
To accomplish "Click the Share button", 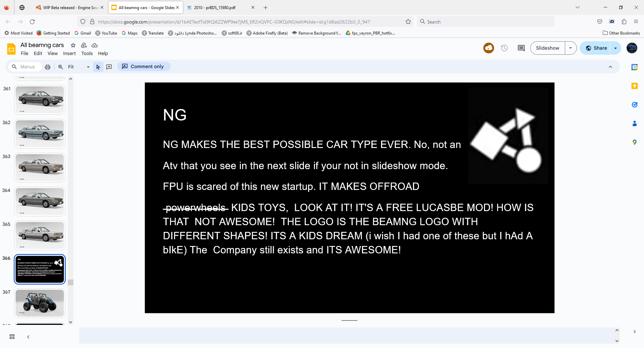I will click(x=596, y=48).
